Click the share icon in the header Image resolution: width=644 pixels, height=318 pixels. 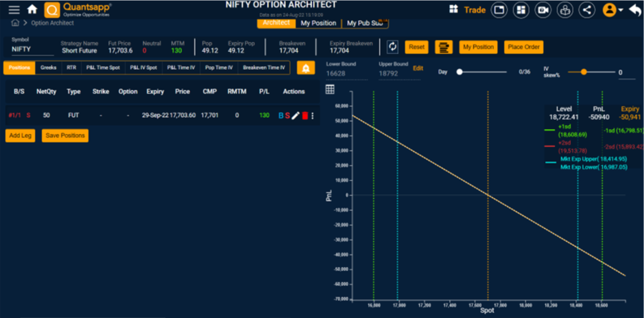(587, 10)
